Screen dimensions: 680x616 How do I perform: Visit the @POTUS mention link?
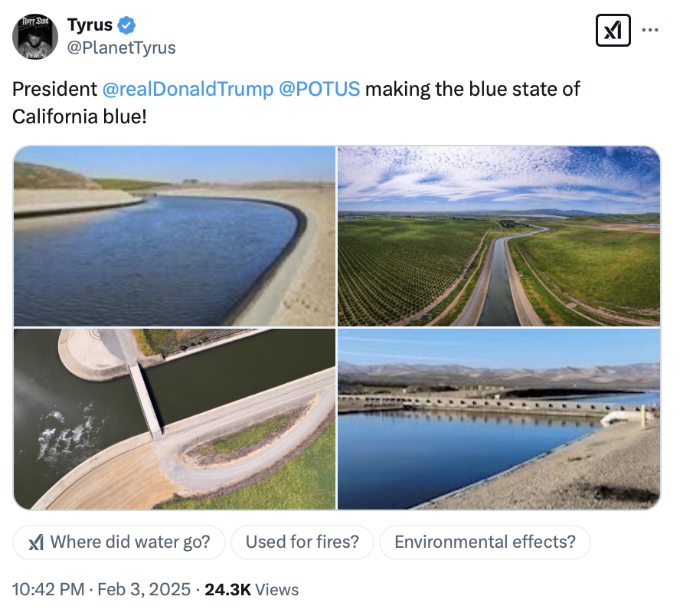coord(319,89)
